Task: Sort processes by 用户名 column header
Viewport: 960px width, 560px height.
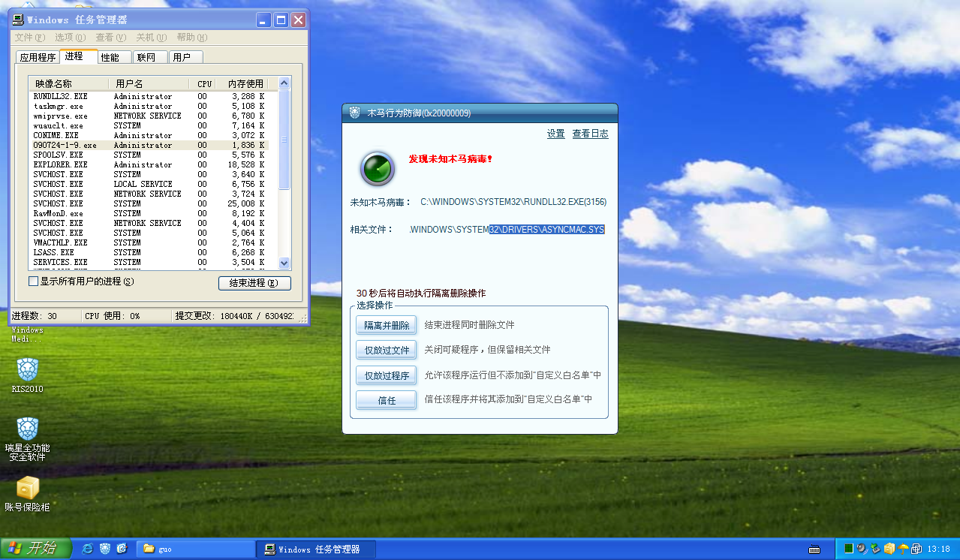Action: pos(151,83)
